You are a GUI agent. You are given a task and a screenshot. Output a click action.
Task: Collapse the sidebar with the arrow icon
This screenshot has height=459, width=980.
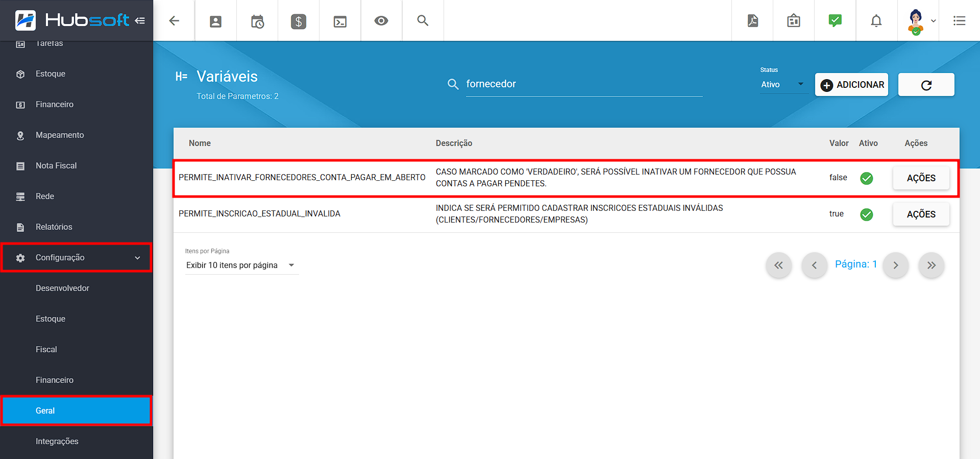[x=140, y=20]
